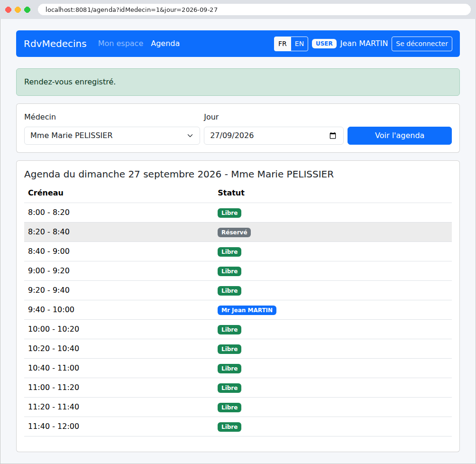The image size is (476, 464).
Task: Select the Jour date input field
Action: (273, 136)
